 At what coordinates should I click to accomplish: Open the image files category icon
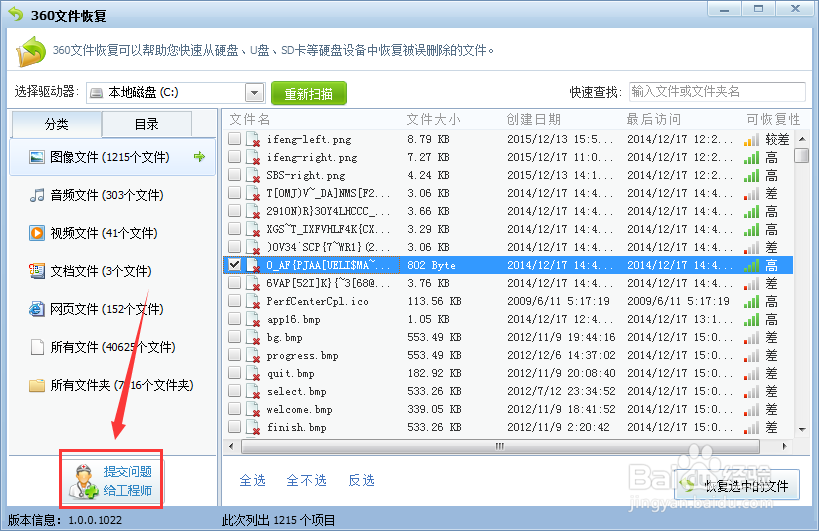(37, 157)
